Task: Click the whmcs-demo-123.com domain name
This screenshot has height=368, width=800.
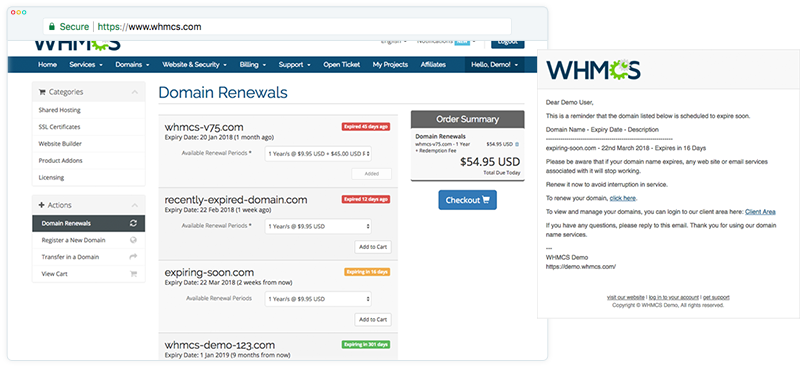Action: coord(220,345)
